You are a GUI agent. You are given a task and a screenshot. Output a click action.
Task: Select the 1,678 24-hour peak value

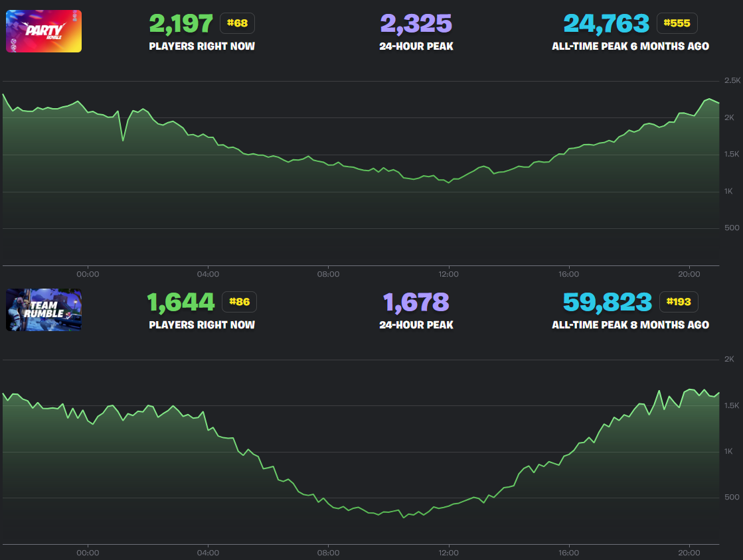click(x=416, y=303)
